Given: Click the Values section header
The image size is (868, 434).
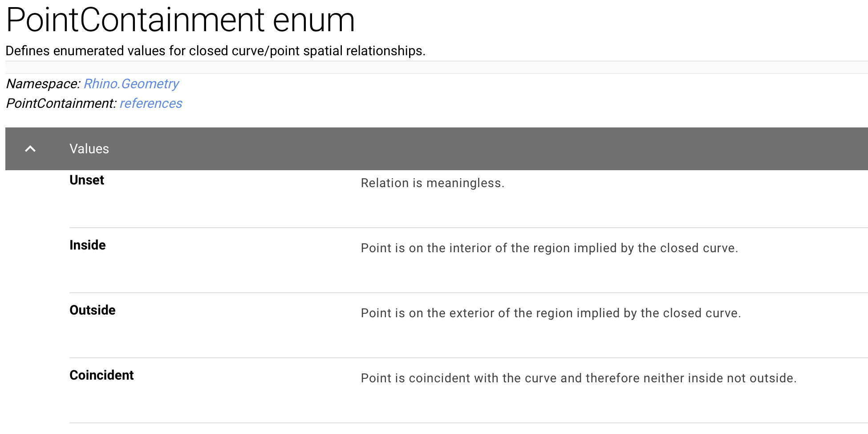Looking at the screenshot, I should [89, 149].
